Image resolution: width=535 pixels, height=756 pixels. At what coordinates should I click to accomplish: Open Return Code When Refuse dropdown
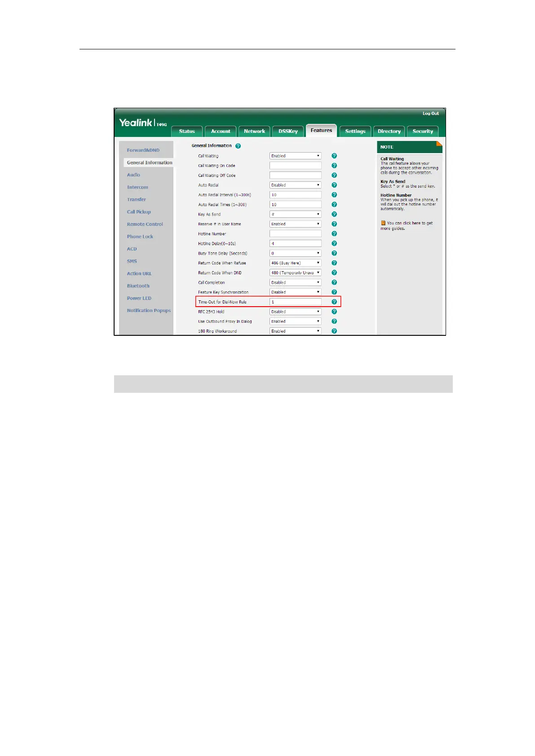click(x=296, y=263)
